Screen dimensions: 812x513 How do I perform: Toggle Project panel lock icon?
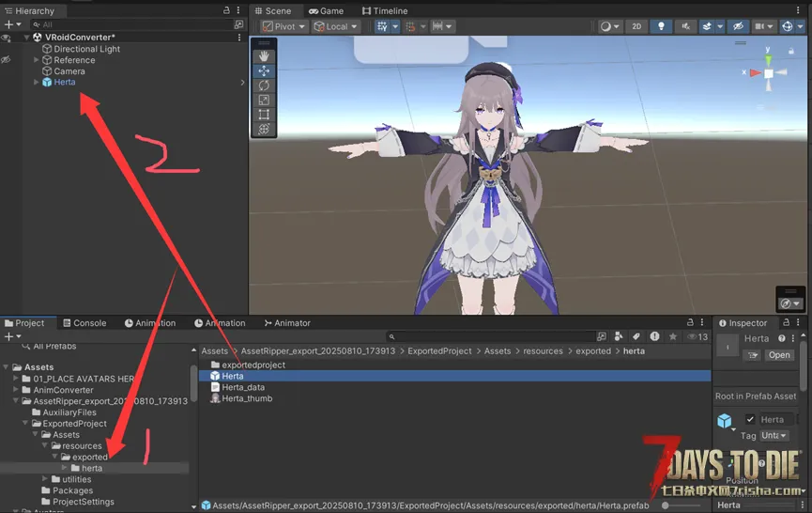[x=690, y=322]
